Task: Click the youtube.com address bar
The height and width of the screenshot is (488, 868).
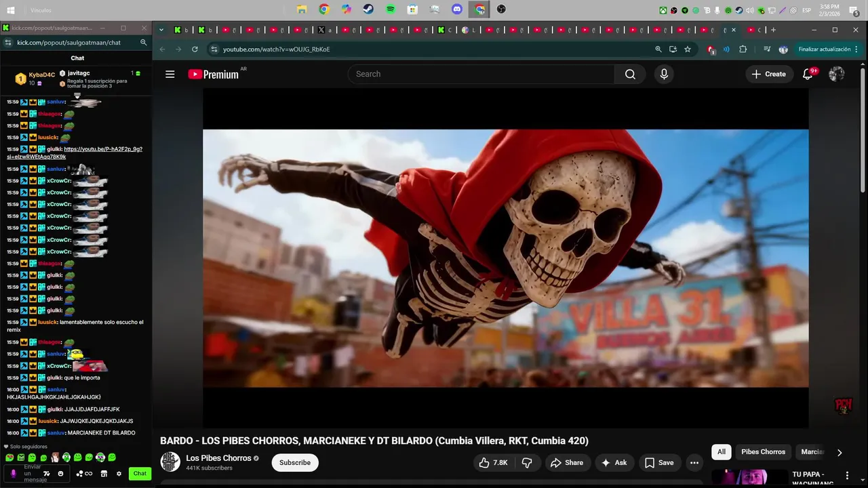Action: [x=434, y=49]
